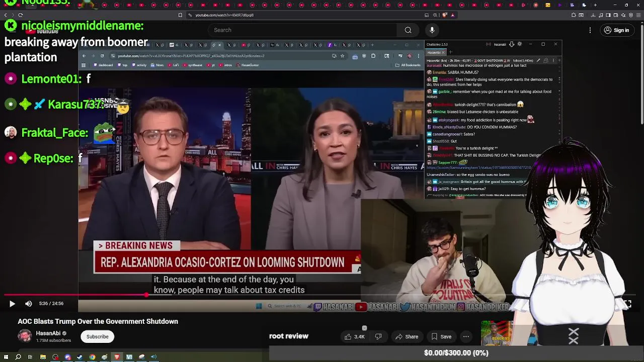Click the YouTube search magnifier button
This screenshot has width=644, height=362.
coord(408,30)
